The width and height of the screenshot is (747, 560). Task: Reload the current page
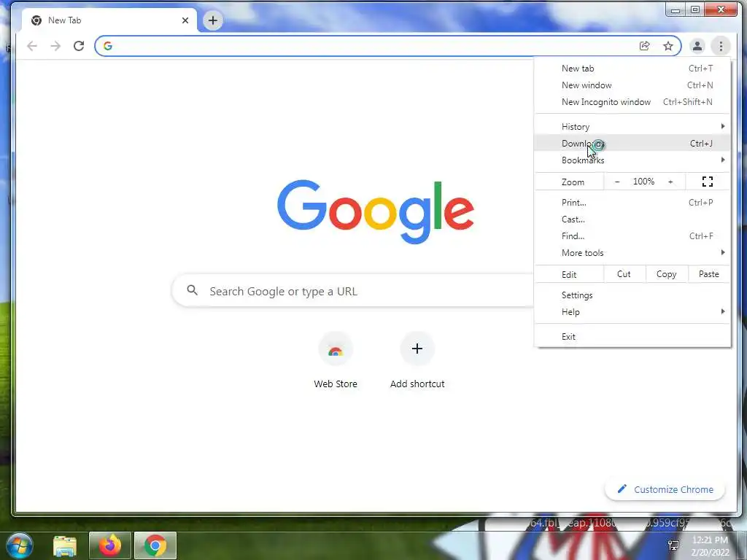tap(79, 46)
